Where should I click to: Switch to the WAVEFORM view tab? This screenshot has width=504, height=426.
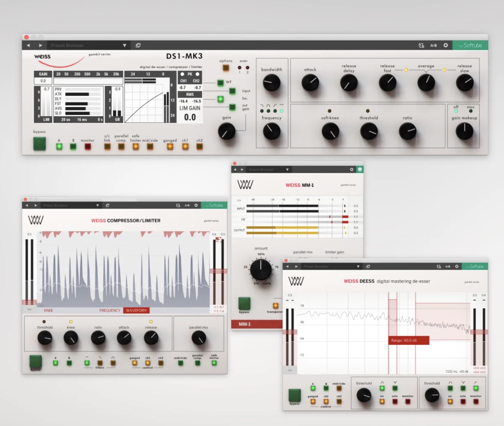point(136,310)
